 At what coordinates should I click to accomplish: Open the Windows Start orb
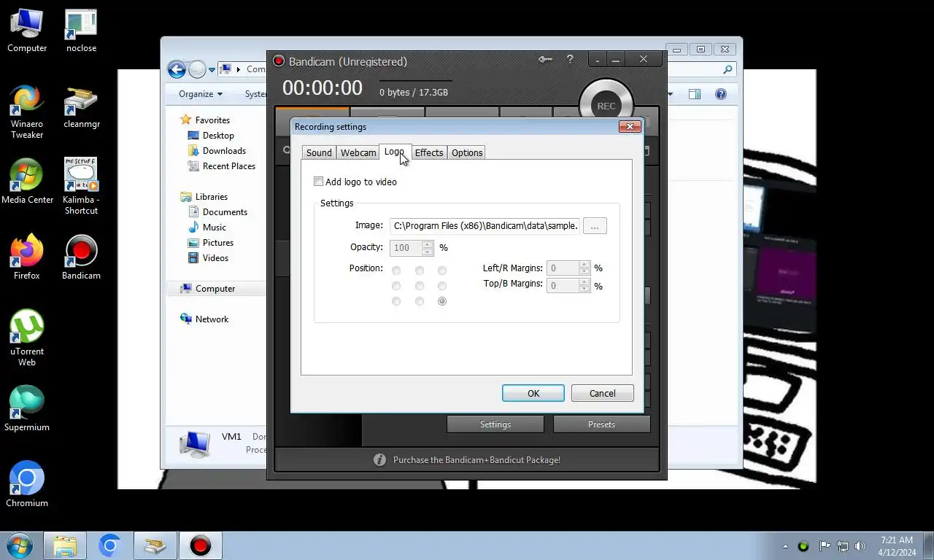click(x=19, y=545)
